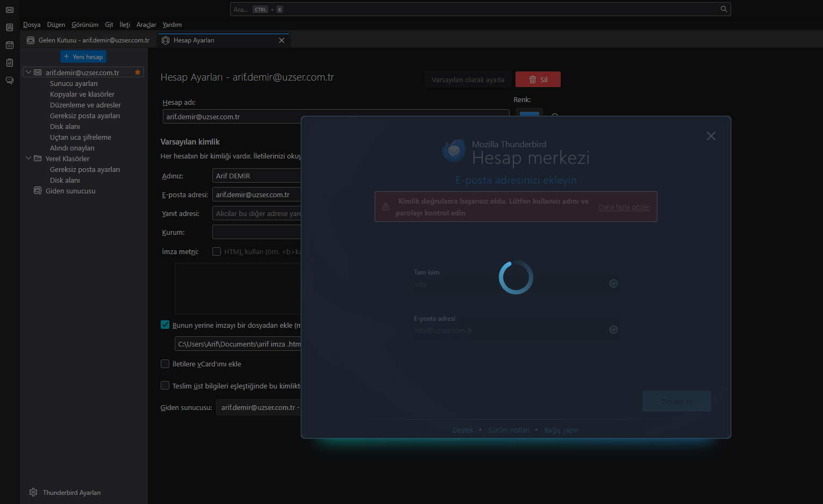The width and height of the screenshot is (823, 504).
Task: Click the check mark in Tam isim field
Action: [x=613, y=284]
